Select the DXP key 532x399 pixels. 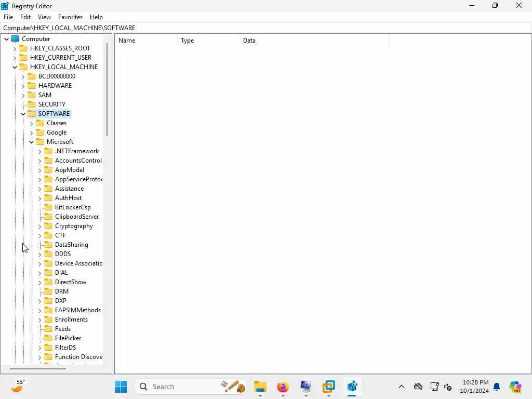point(60,301)
